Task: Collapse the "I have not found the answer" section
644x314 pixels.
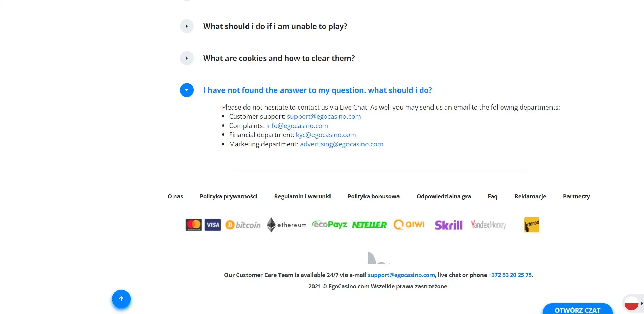Action: 187,90
